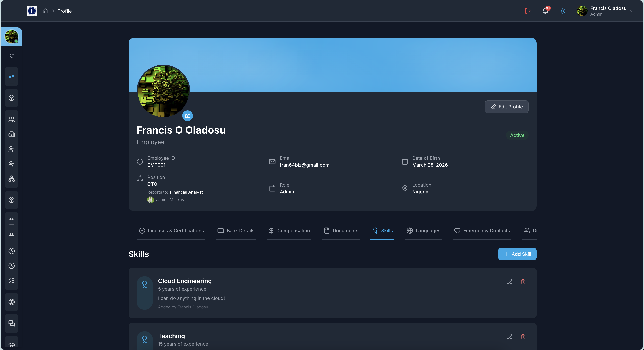Click the Nigeria location value
The width and height of the screenshot is (644, 350).
coord(420,192)
